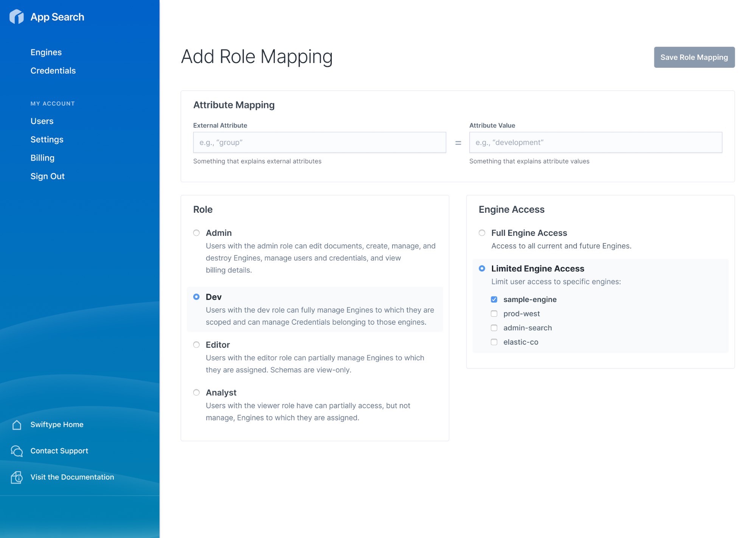Image resolution: width=756 pixels, height=538 pixels.
Task: Click the Users menu item
Action: coord(42,121)
